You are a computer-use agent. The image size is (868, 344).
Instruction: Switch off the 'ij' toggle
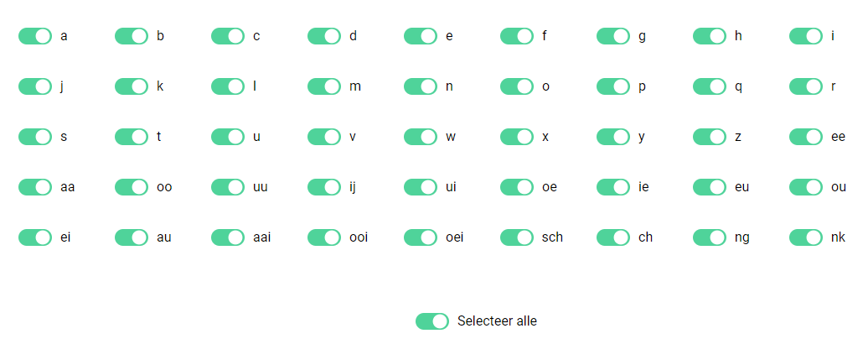point(324,186)
